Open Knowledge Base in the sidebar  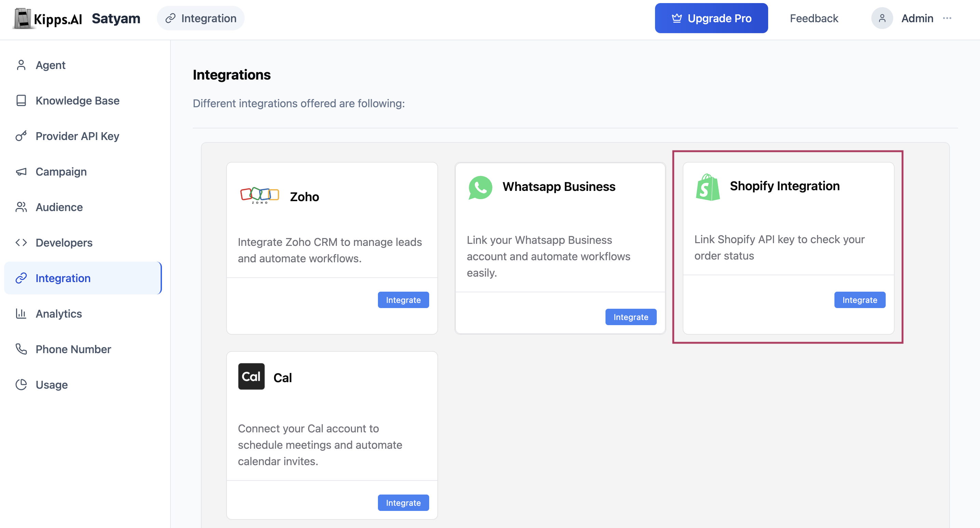click(83, 100)
